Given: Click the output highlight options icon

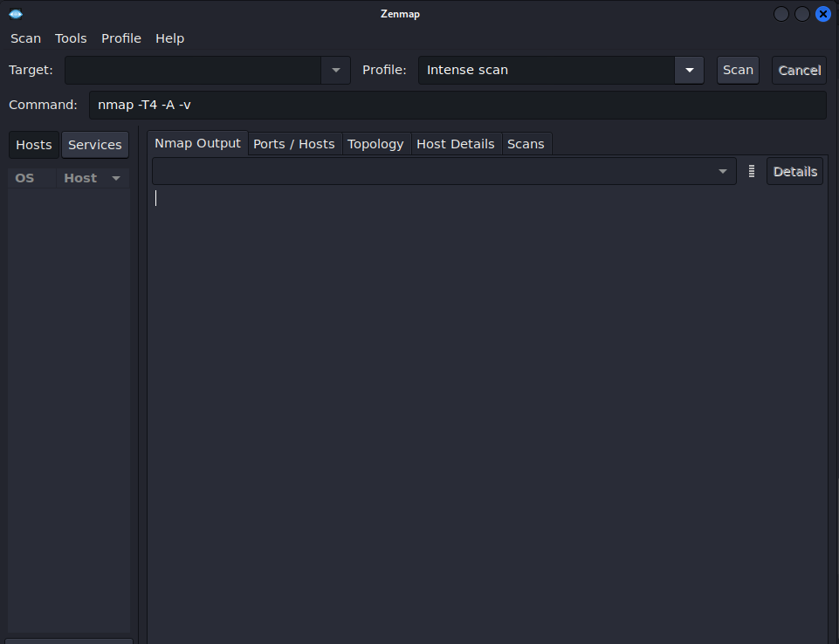Looking at the screenshot, I should [751, 171].
